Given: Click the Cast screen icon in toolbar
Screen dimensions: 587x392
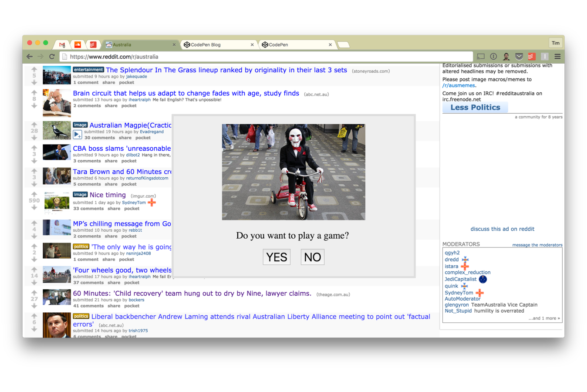Looking at the screenshot, I should pyautogui.click(x=481, y=57).
